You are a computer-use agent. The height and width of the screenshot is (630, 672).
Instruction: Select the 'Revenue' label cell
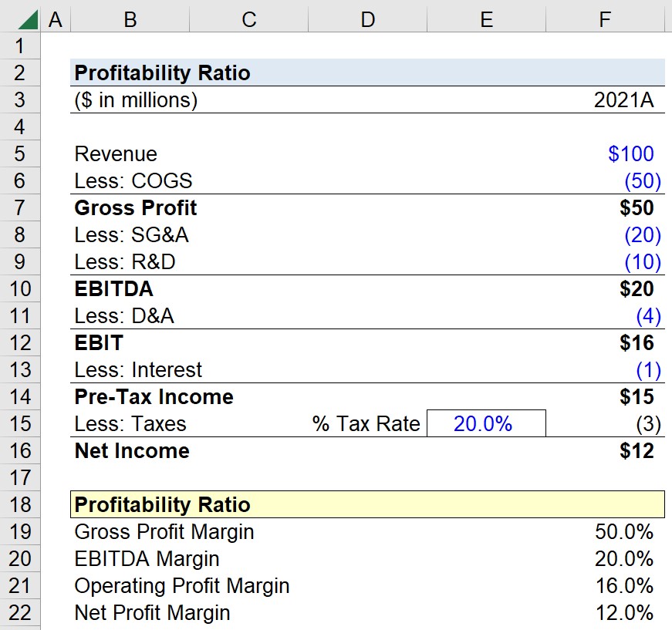click(116, 154)
